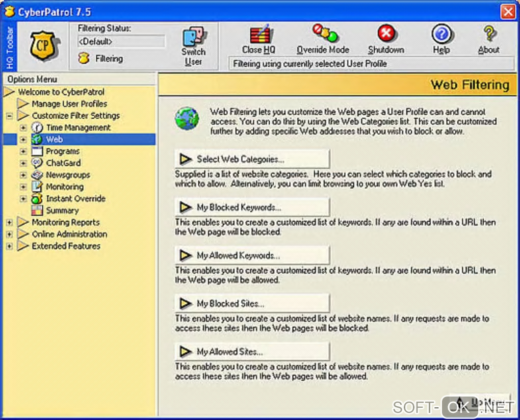Image resolution: width=520 pixels, height=420 pixels.
Task: Expand the Instant Override tree node
Action: tap(23, 199)
